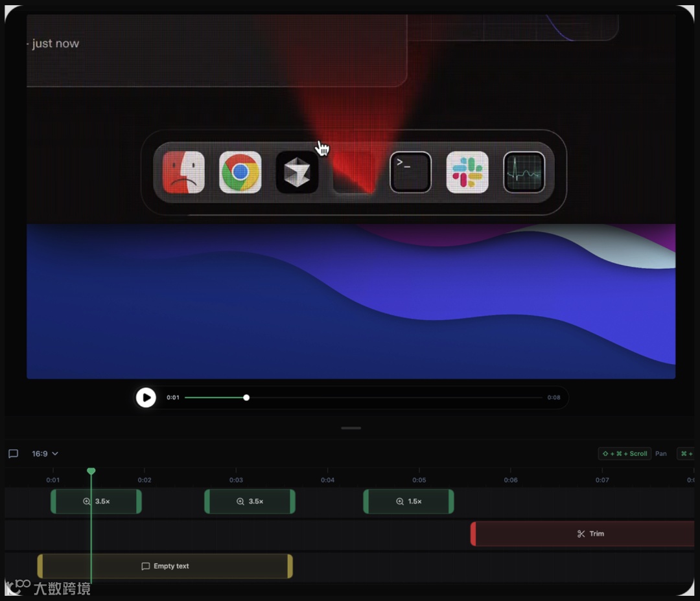
Task: Select the red Trim segment
Action: pyautogui.click(x=583, y=534)
